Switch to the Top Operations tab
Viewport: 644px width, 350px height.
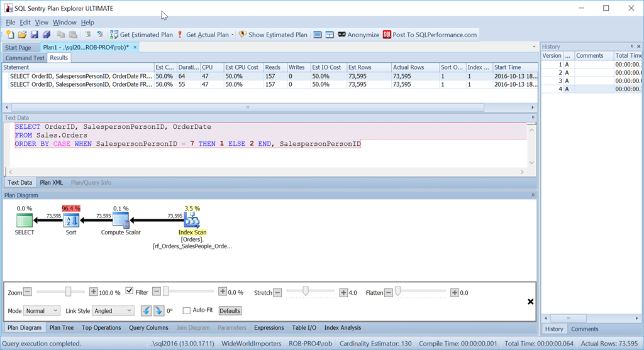[x=101, y=327]
